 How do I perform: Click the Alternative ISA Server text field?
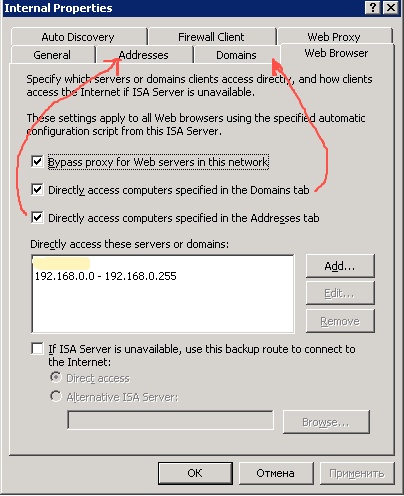click(170, 420)
